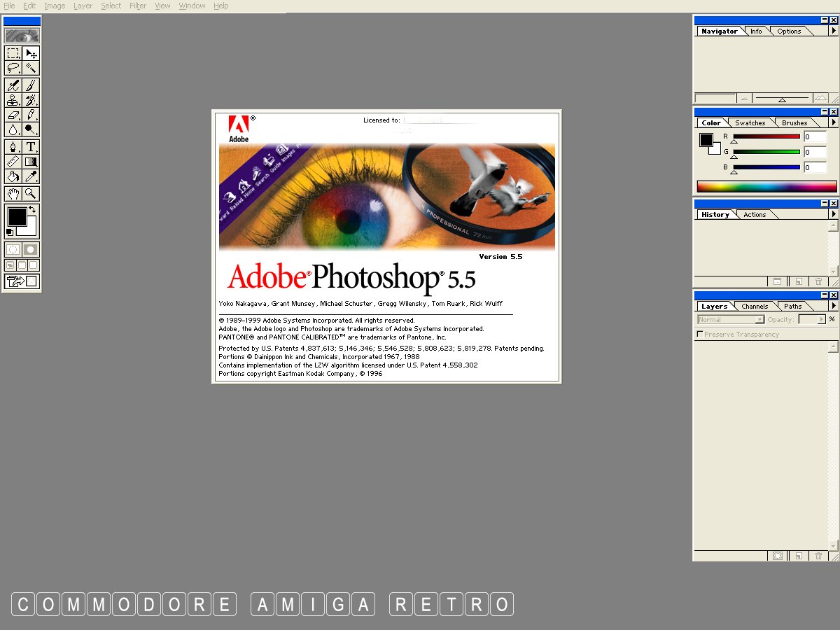840x630 pixels.
Task: Click History palette scroll down arrow
Action: [x=833, y=271]
